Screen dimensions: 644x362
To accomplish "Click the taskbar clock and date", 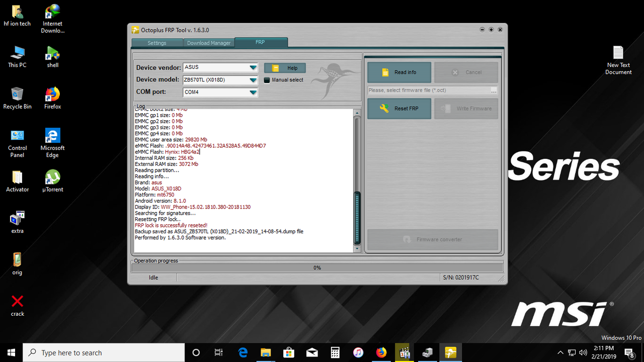I will click(x=604, y=352).
